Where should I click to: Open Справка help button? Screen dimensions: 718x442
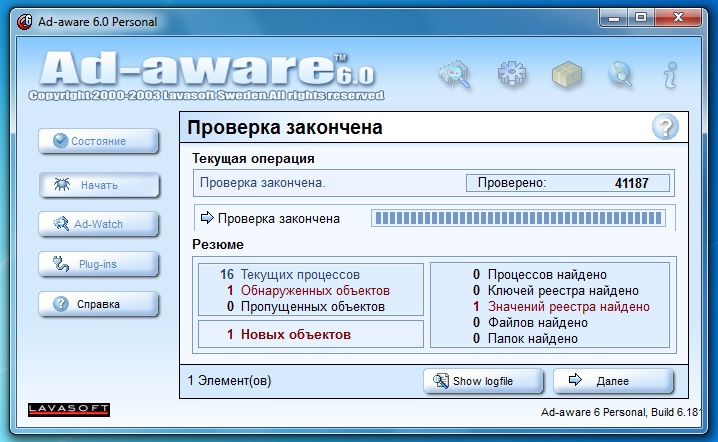pos(98,304)
